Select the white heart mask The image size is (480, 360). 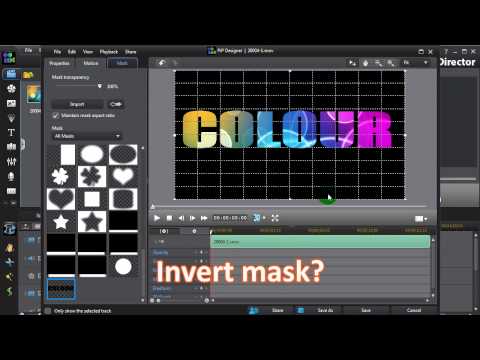[123, 177]
